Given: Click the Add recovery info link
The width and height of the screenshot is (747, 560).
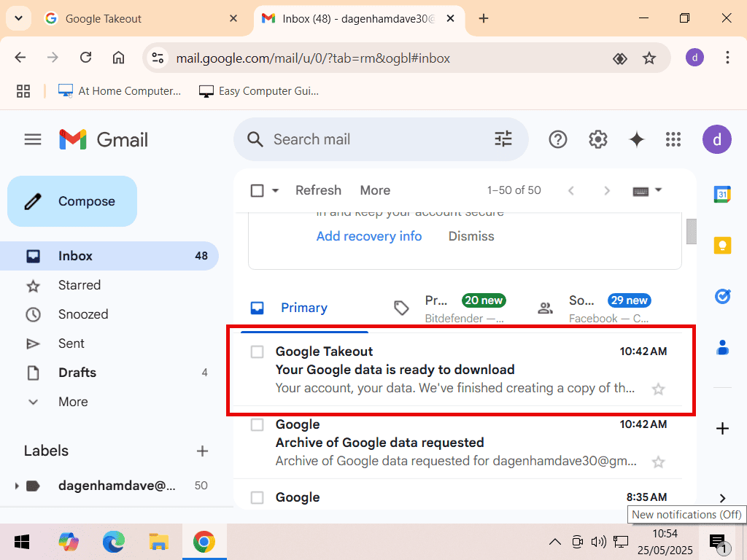Looking at the screenshot, I should (x=368, y=236).
